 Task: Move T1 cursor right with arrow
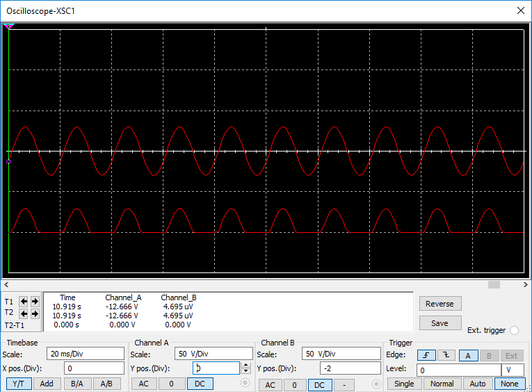tap(35, 302)
